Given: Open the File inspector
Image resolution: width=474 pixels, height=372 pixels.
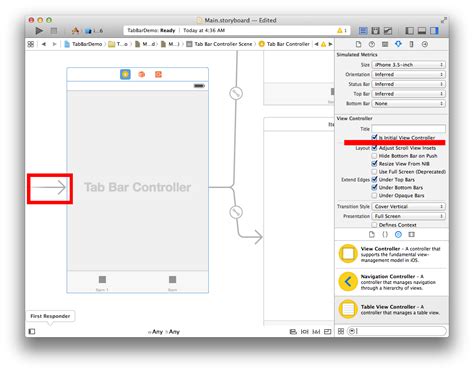Looking at the screenshot, I should tap(358, 44).
